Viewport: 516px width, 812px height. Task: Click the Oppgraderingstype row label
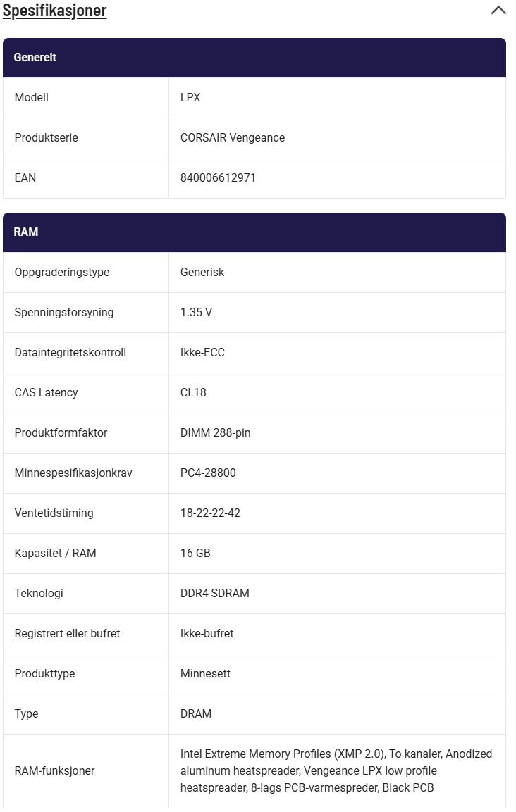coord(62,273)
